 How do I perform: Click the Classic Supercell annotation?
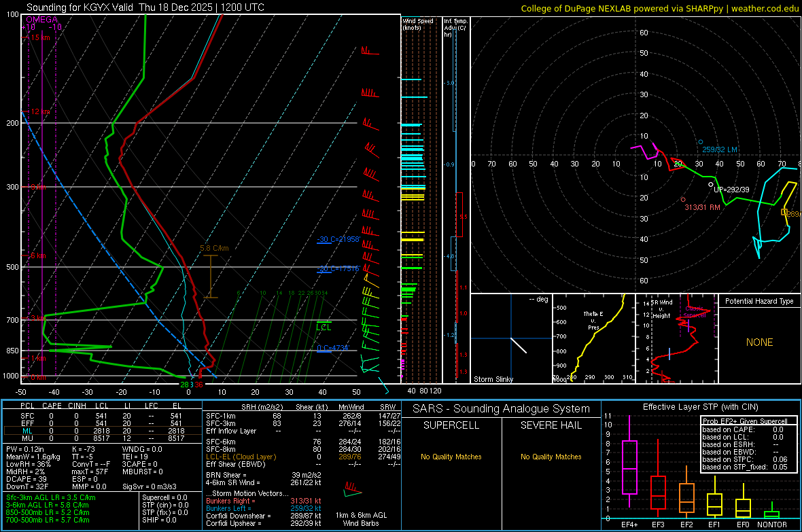695,312
